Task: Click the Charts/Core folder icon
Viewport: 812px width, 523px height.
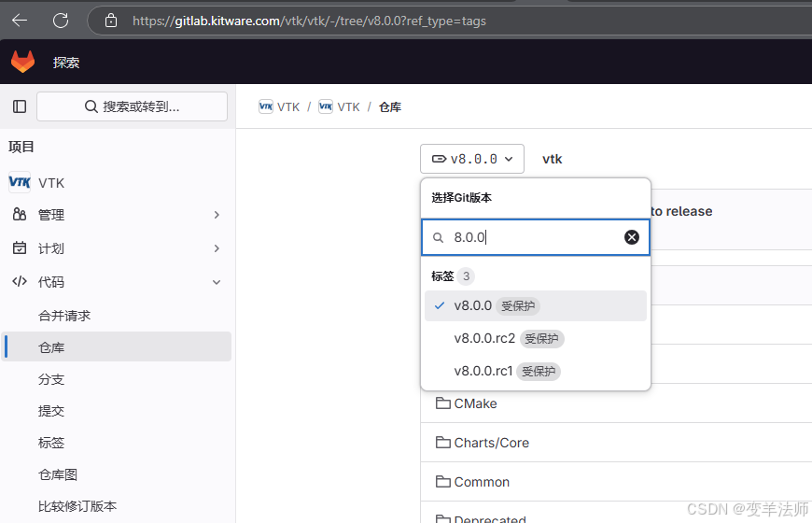Action: (442, 442)
